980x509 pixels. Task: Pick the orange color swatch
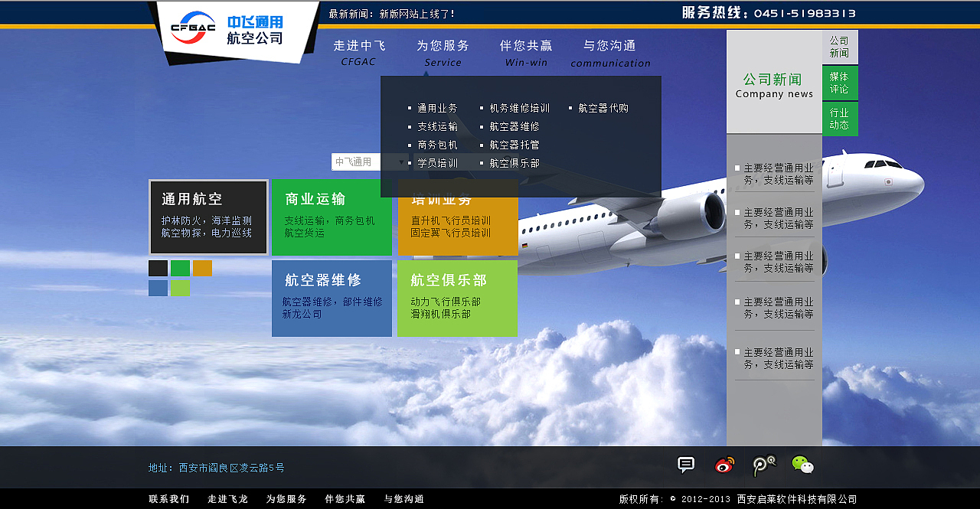click(202, 268)
